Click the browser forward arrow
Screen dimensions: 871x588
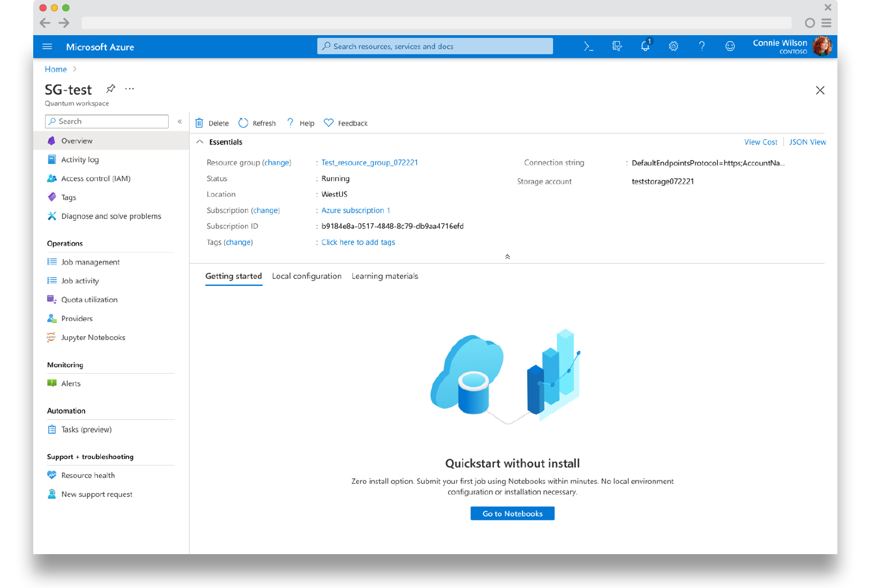(x=64, y=23)
